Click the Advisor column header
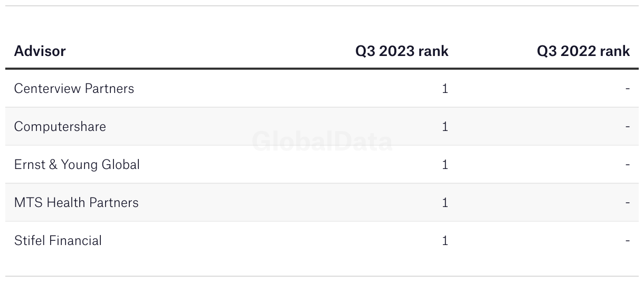 [40, 51]
